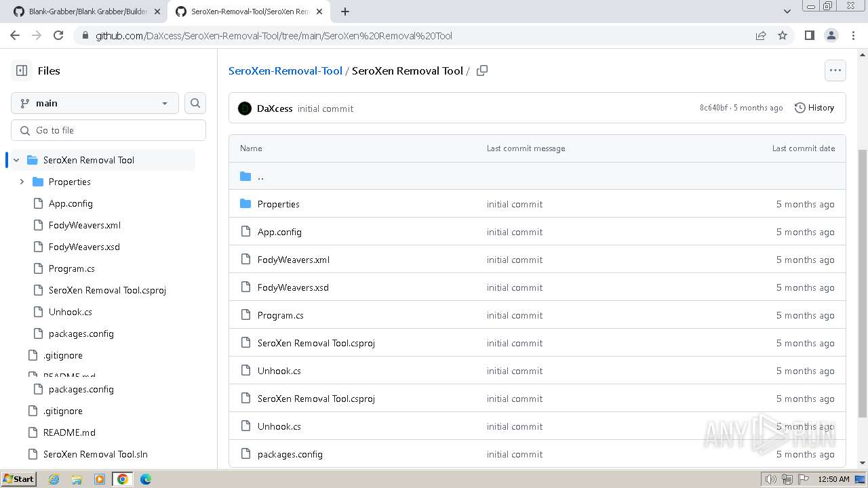Launch Internet Explorer from taskbar
Image resolution: width=868 pixels, height=488 pixels.
click(54, 479)
